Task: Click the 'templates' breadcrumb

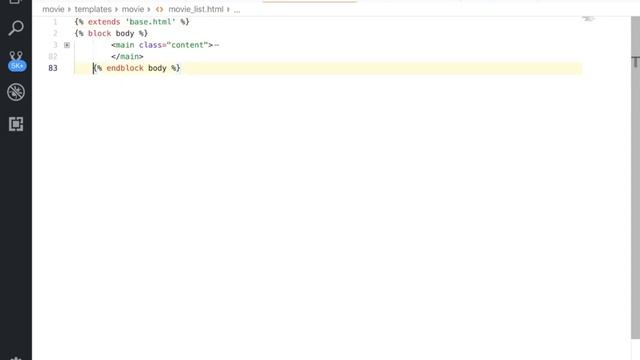Action: 93,9
